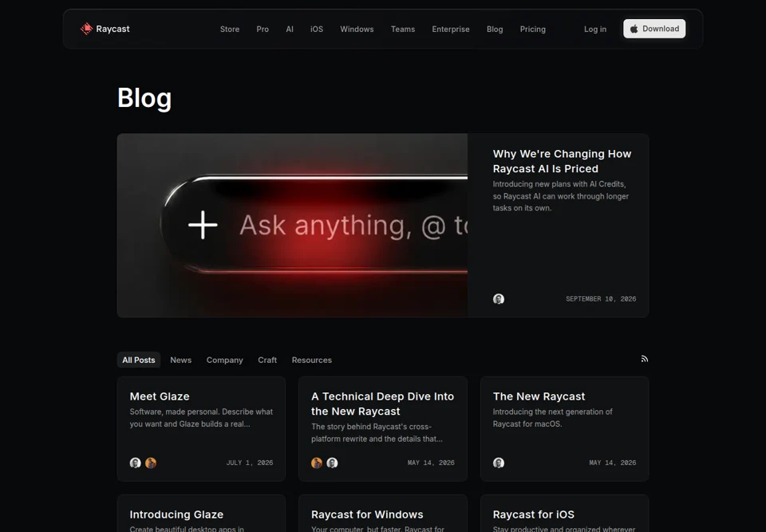The width and height of the screenshot is (766, 532).
Task: Switch to the Company tab
Action: (x=225, y=360)
